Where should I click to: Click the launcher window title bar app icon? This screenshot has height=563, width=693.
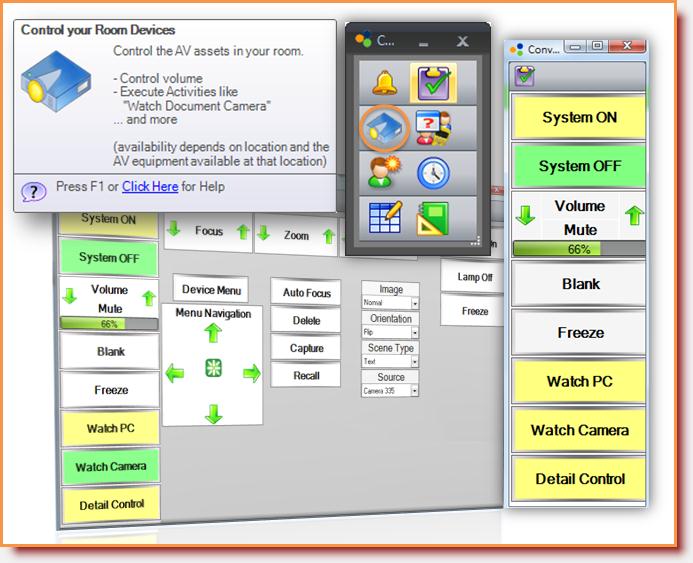click(364, 40)
